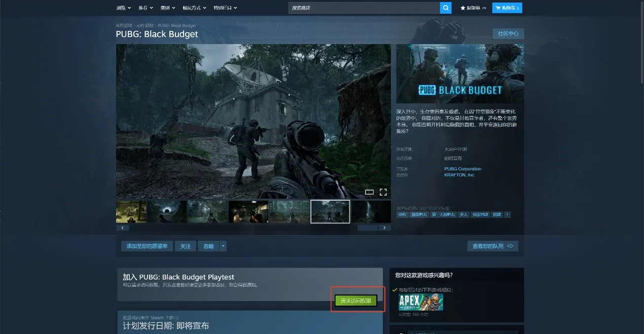This screenshot has height=334, width=644.
Task: Expand the 浏览 (Browse) dropdown menu
Action: point(123,8)
